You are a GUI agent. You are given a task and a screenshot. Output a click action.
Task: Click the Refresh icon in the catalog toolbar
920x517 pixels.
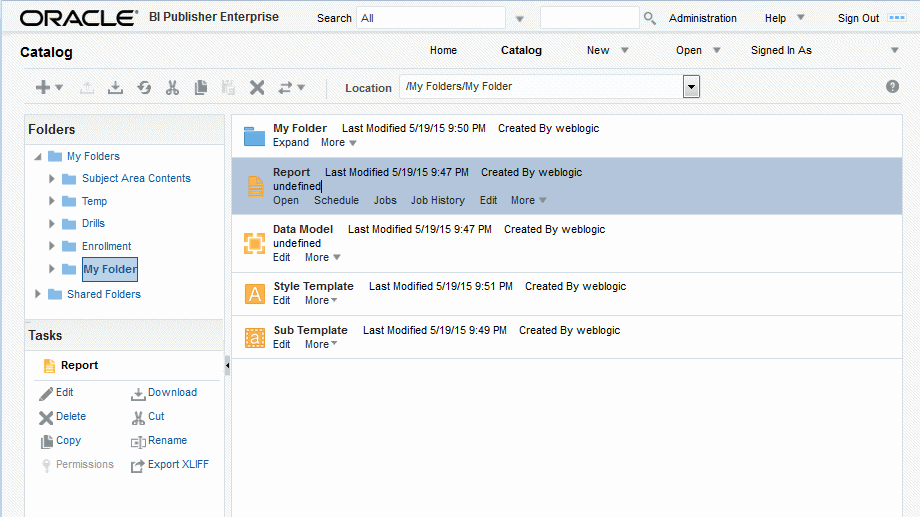click(x=144, y=88)
